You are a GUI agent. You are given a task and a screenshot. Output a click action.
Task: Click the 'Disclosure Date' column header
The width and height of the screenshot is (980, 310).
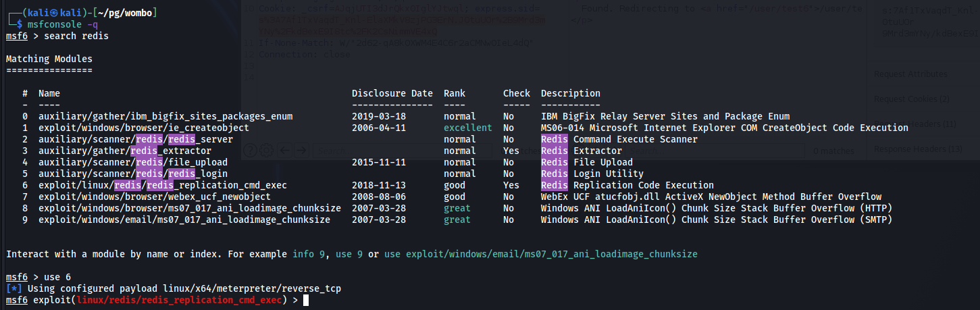tap(392, 93)
